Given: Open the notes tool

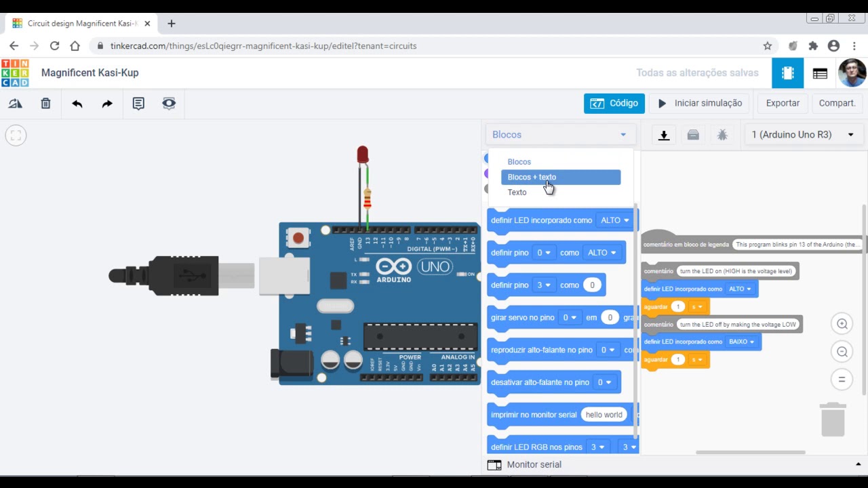Looking at the screenshot, I should pyautogui.click(x=138, y=104).
